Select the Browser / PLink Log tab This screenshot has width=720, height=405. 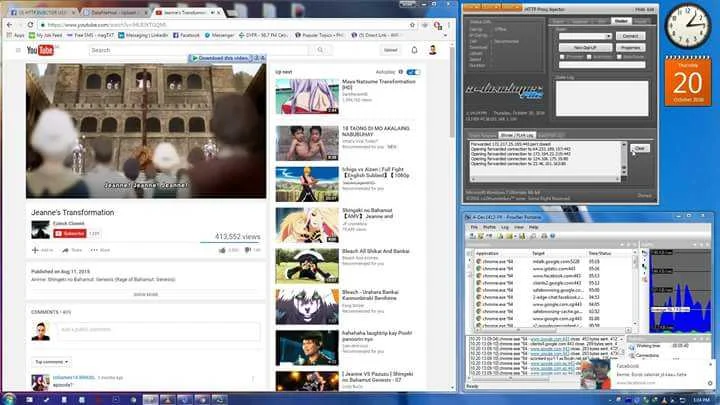point(517,135)
